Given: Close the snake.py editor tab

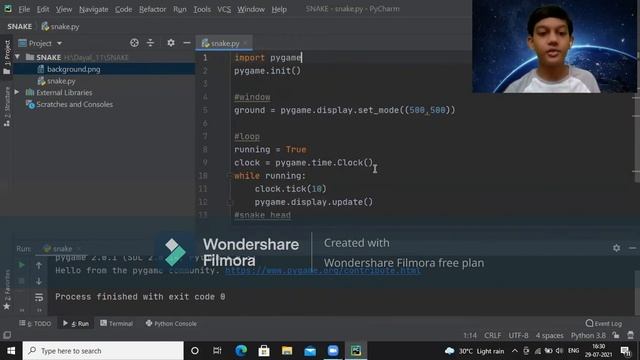Looking at the screenshot, I should 245,43.
